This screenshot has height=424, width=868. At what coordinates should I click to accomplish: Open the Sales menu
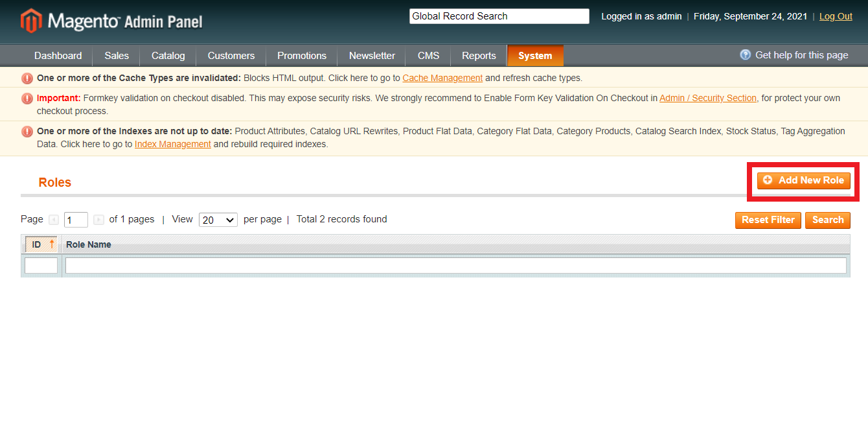(x=117, y=56)
